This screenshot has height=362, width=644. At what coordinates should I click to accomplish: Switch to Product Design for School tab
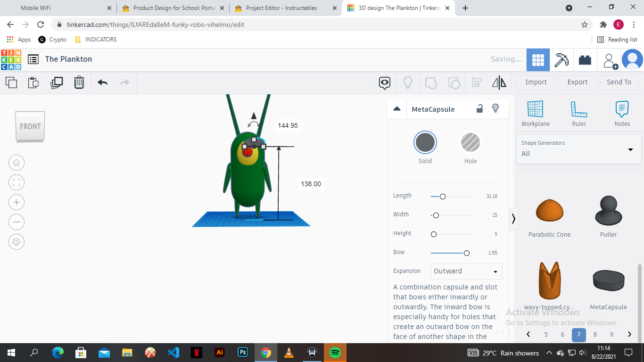173,8
